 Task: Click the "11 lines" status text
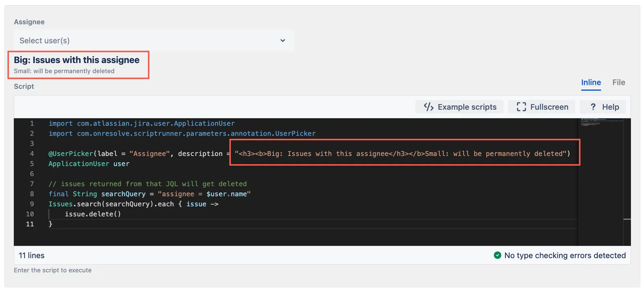point(31,255)
